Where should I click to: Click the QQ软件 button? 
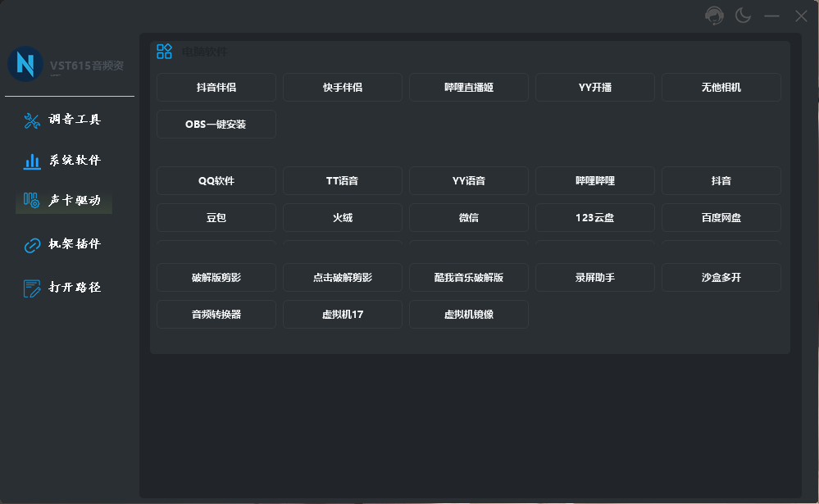coord(216,181)
